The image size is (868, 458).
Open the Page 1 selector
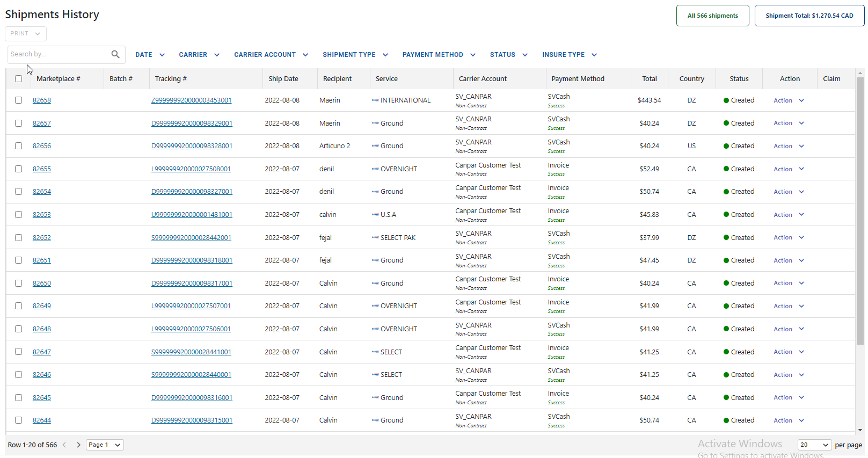[105, 445]
